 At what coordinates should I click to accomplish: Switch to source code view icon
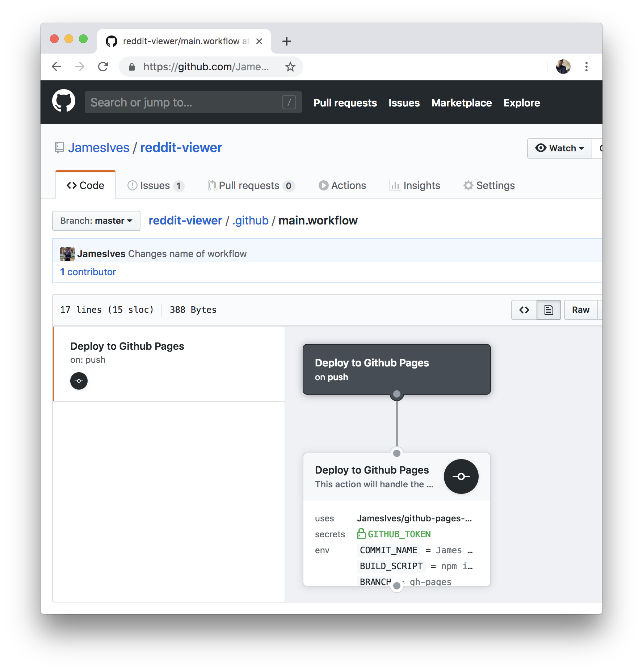524,310
